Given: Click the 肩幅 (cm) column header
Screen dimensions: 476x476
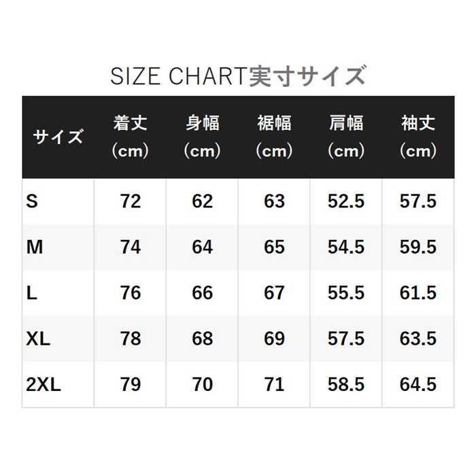Looking at the screenshot, I should tap(346, 137).
